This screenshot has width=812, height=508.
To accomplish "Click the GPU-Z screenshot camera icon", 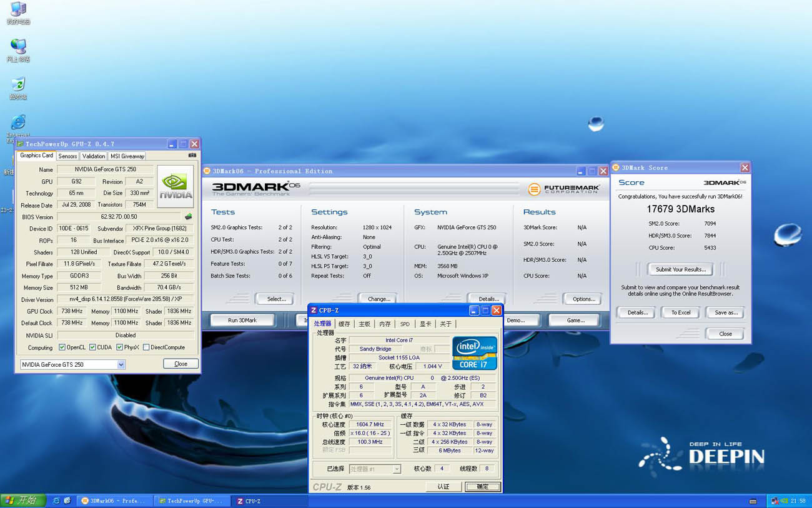I will coord(192,156).
